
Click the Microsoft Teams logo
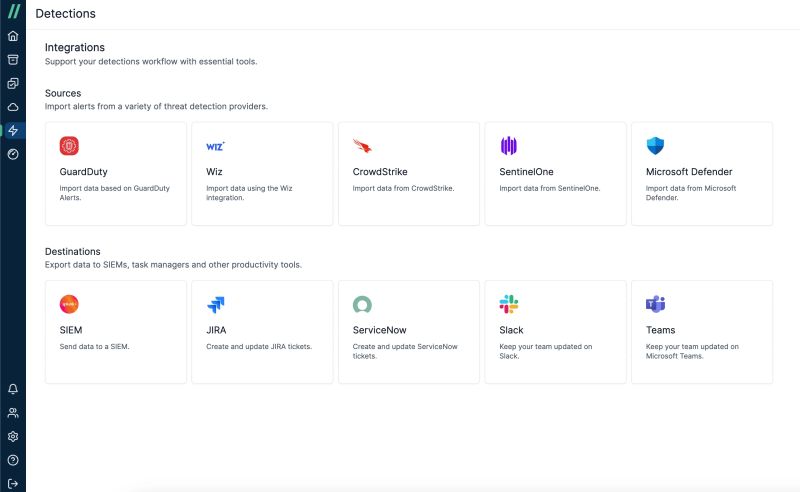(655, 304)
